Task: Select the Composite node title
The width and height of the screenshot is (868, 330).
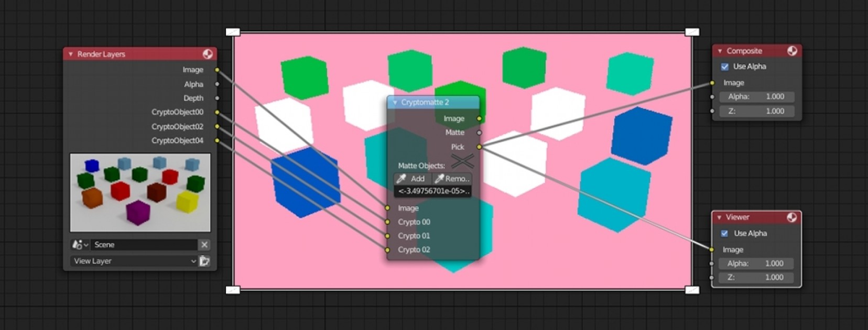Action: click(x=744, y=51)
